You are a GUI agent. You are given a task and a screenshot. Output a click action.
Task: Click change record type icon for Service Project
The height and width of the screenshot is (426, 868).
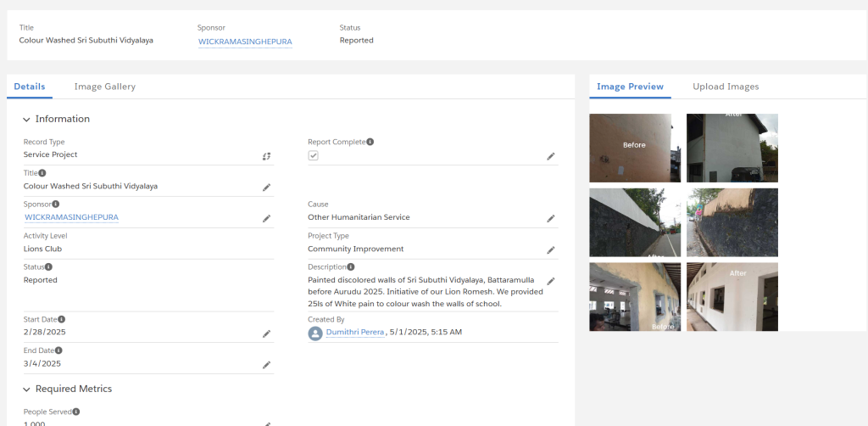(x=266, y=156)
